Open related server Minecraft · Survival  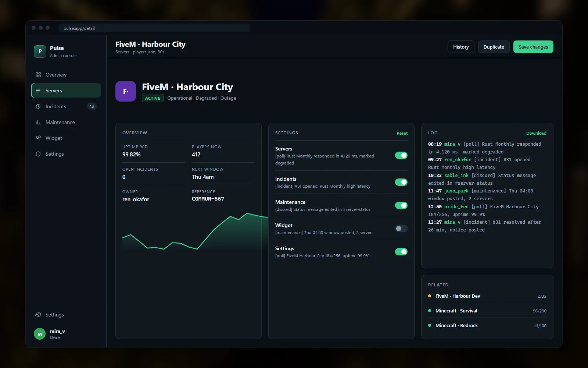pos(487,311)
